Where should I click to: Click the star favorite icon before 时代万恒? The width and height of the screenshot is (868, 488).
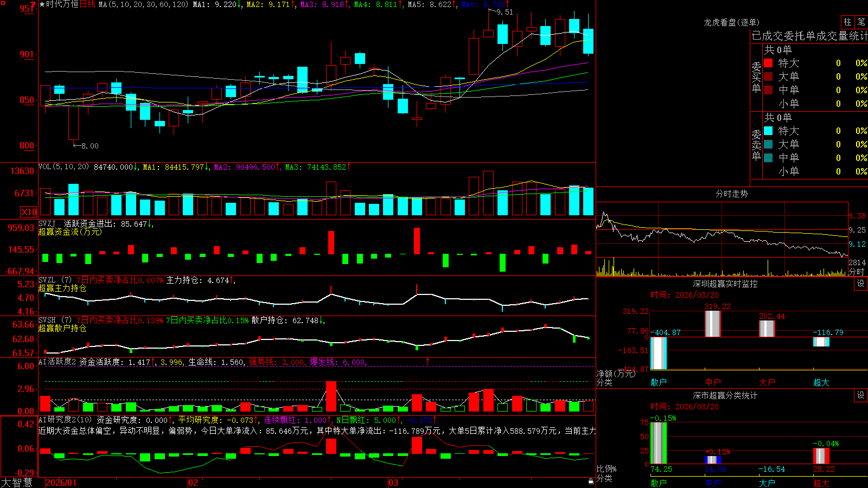[42, 4]
